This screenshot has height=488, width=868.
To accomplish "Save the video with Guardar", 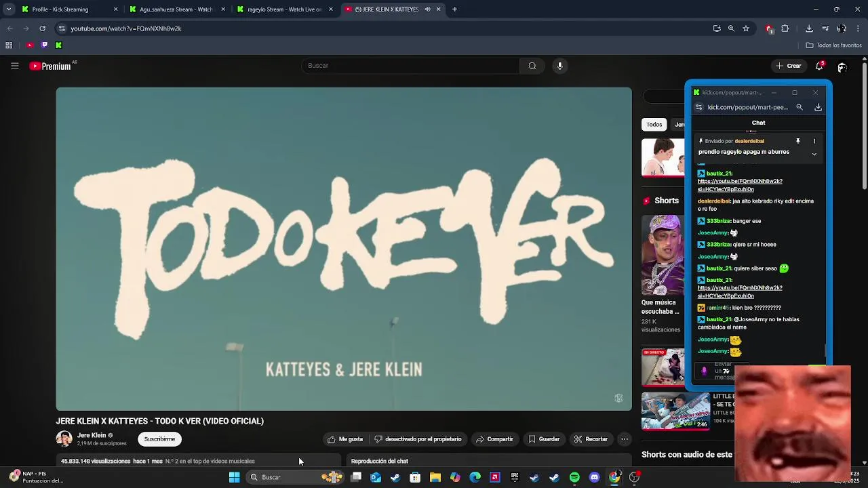I will (544, 439).
